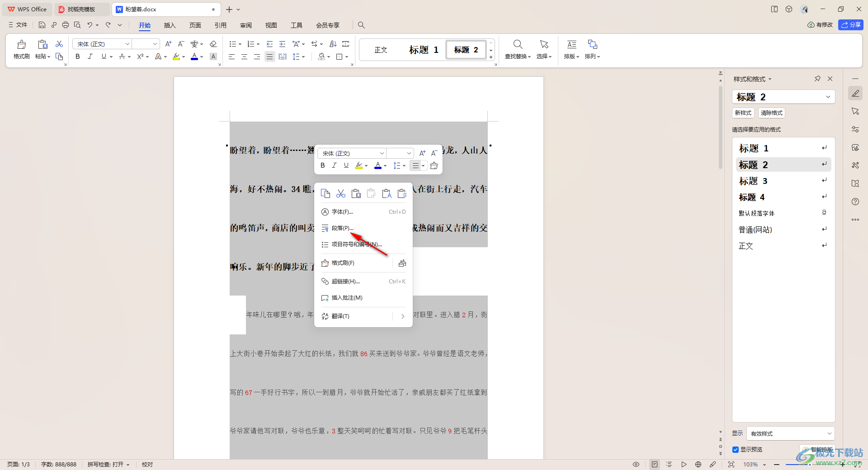The height and width of the screenshot is (470, 868).
Task: Choose Insert Comment 插入批注(M) menu item
Action: [x=363, y=298]
